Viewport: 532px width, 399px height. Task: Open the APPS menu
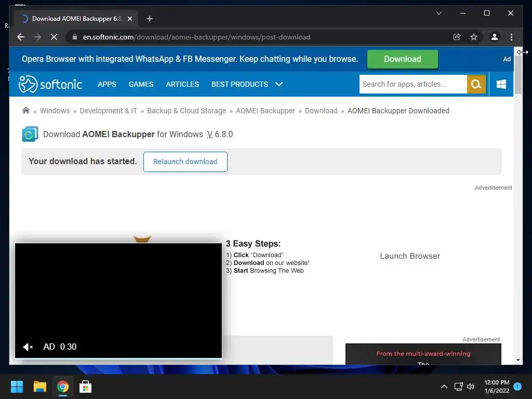[x=107, y=84]
